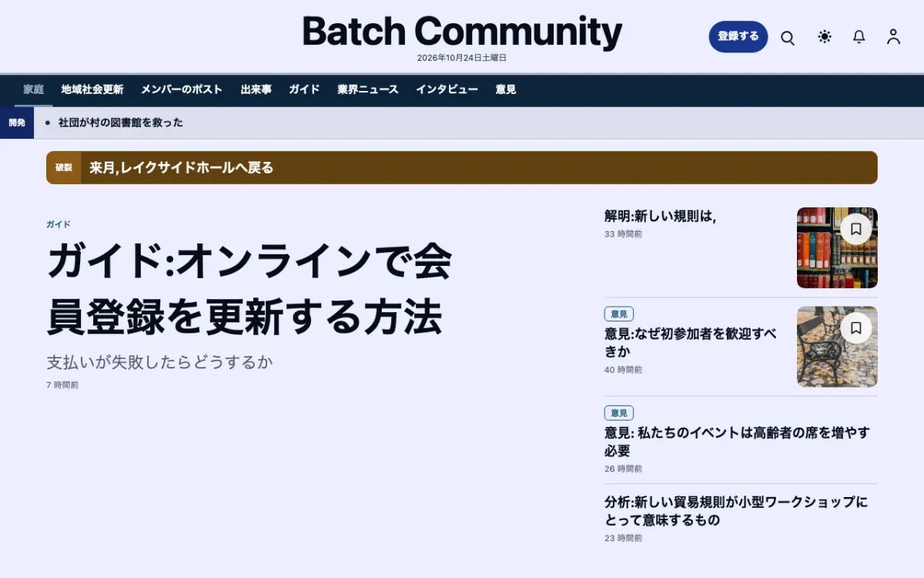924x578 pixels.
Task: Open the user account icon
Action: (x=893, y=37)
